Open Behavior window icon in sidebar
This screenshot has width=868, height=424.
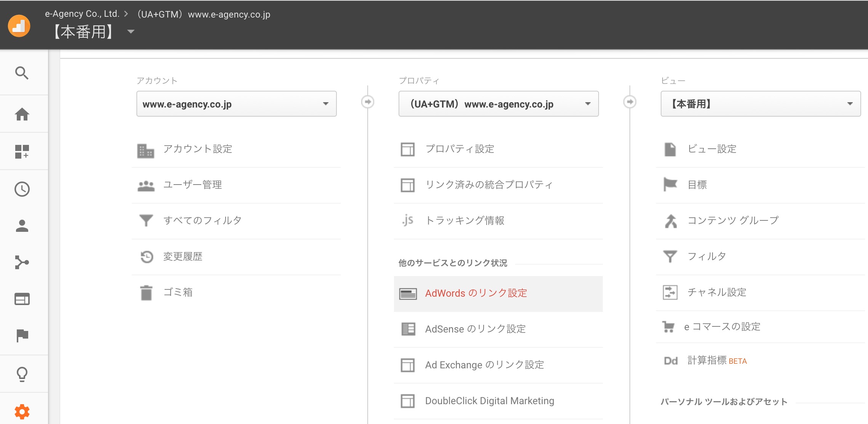pos(22,299)
